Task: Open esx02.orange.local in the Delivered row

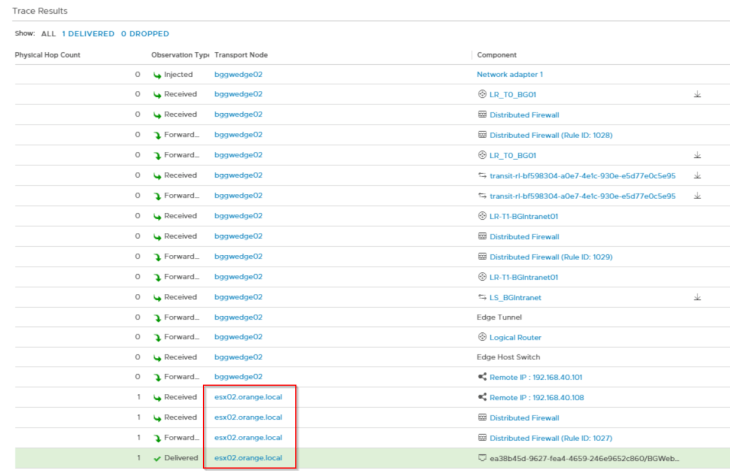Action: 248,458
